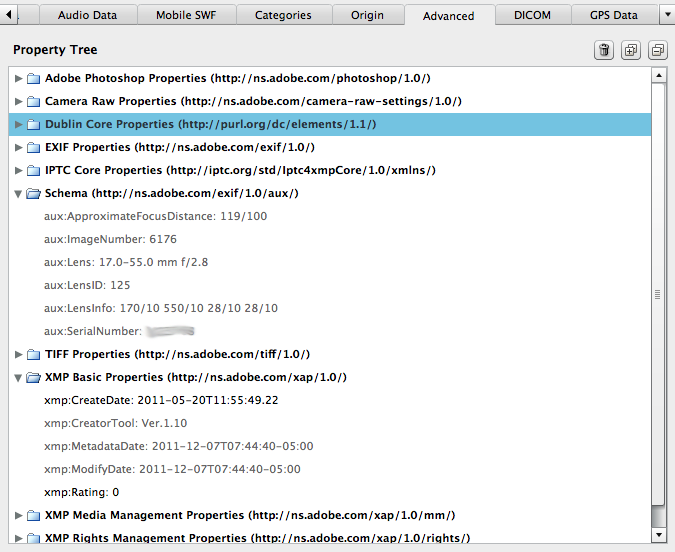Screen dimensions: 675x552
Task: Switch to the Audio Data tab
Action: [87, 15]
